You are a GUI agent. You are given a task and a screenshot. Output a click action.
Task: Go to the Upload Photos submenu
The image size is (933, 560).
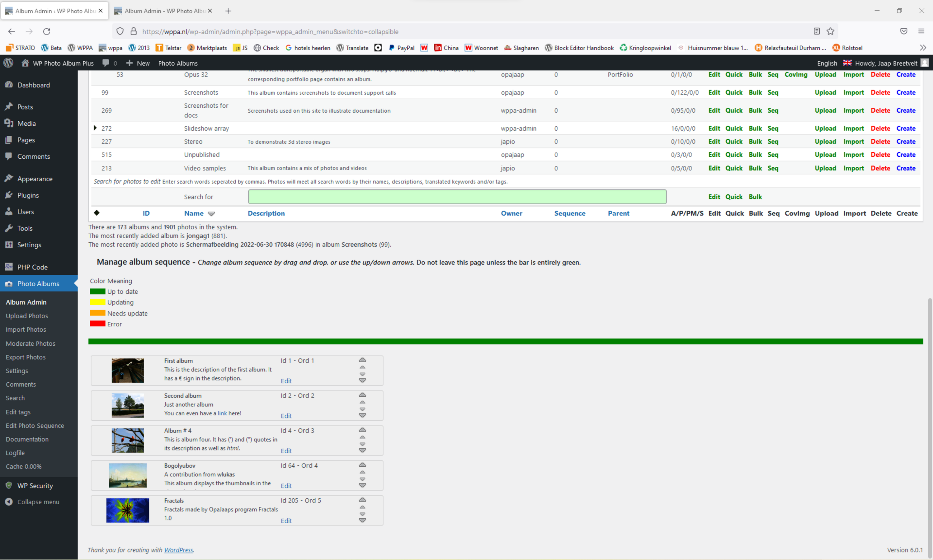[27, 316]
